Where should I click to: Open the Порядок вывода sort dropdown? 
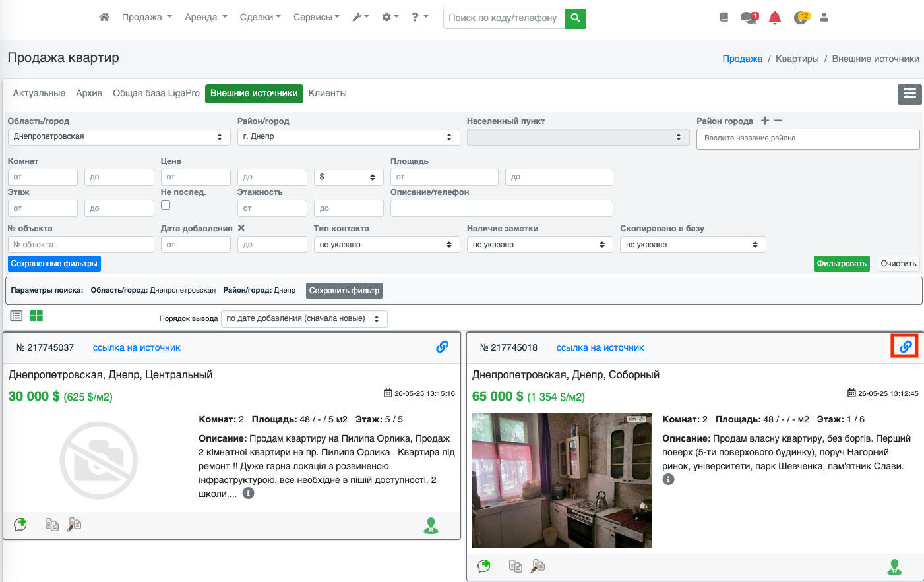[x=303, y=319]
